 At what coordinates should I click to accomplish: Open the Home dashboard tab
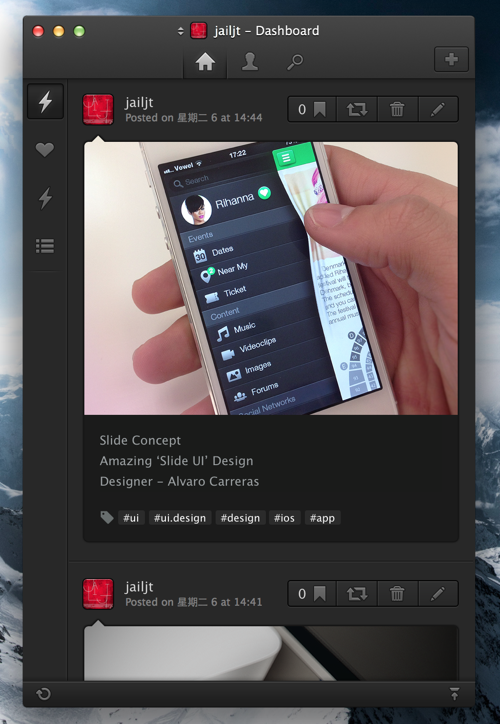[205, 62]
